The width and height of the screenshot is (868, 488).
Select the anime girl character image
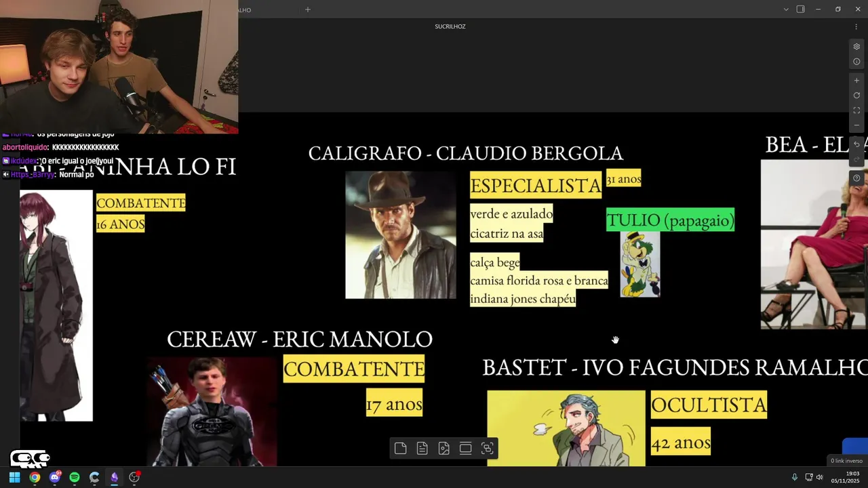point(56,305)
